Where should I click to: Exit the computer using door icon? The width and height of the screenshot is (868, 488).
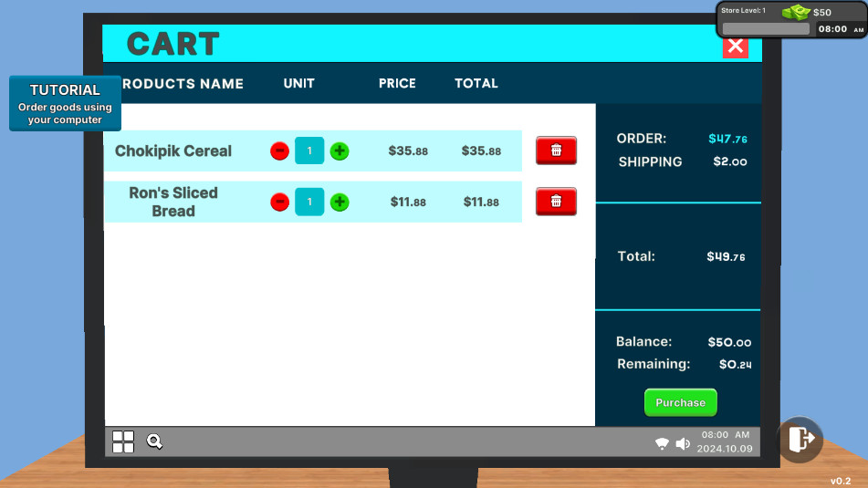[x=800, y=440]
